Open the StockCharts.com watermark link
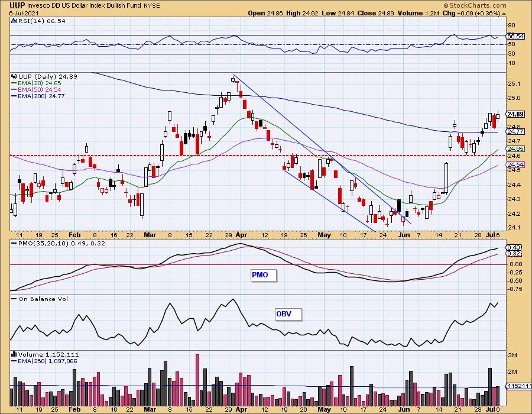This screenshot has height=414, width=532. (475, 5)
